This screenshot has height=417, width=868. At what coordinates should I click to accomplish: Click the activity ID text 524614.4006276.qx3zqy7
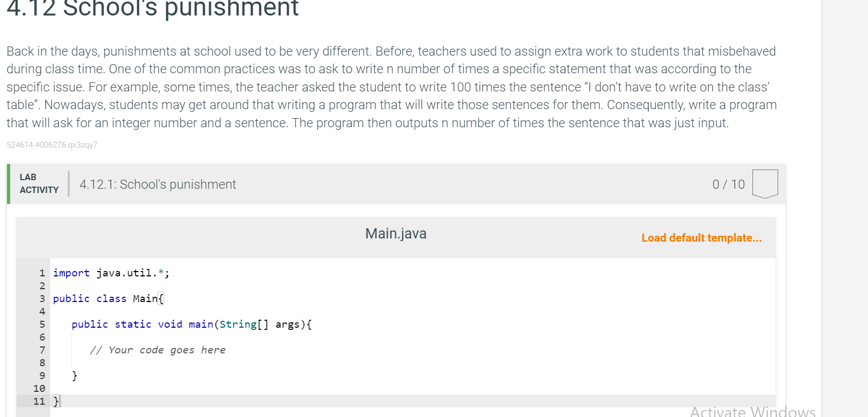[x=51, y=144]
